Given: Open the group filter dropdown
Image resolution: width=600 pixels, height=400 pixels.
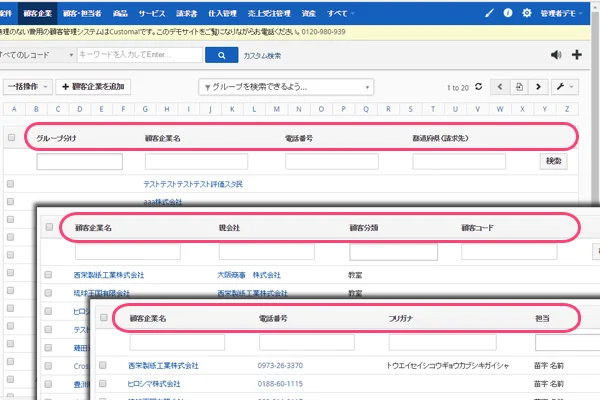Looking at the screenshot, I should [286, 87].
